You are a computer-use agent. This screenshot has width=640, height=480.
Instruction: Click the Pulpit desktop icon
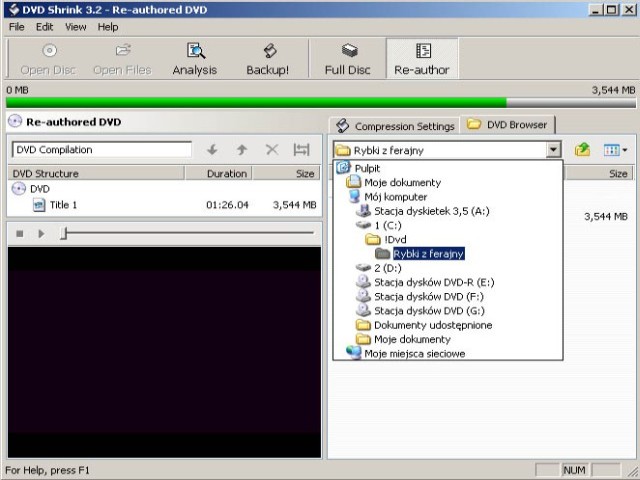tap(343, 167)
